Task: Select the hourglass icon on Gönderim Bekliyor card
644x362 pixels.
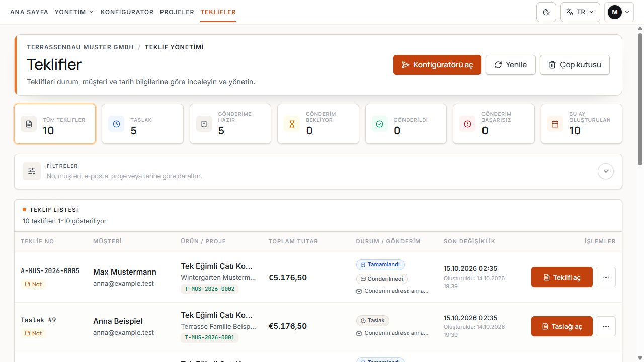Action: click(x=292, y=124)
